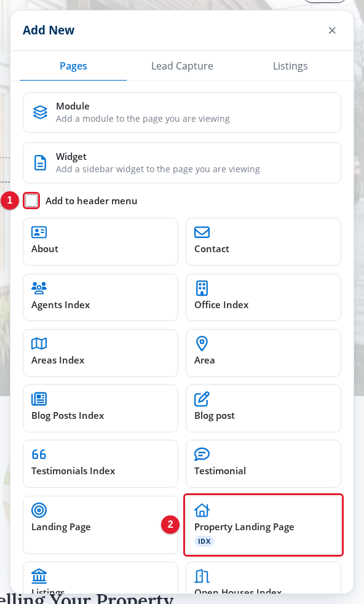Click the Landing Page target icon
The width and height of the screenshot is (364, 604).
tap(39, 510)
